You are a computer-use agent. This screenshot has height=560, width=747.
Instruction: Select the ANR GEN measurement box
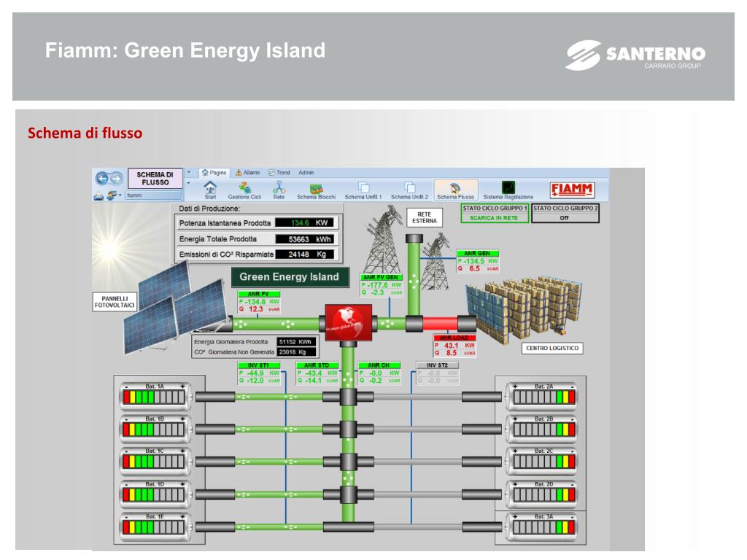477,261
